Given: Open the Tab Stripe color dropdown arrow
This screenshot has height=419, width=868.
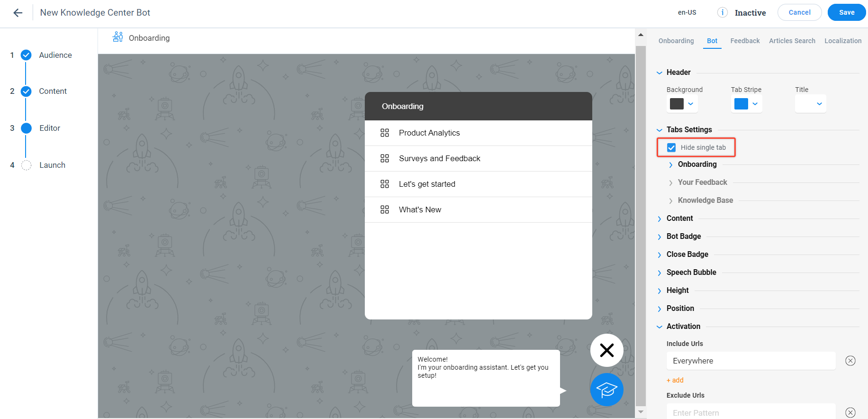Looking at the screenshot, I should tap(755, 104).
